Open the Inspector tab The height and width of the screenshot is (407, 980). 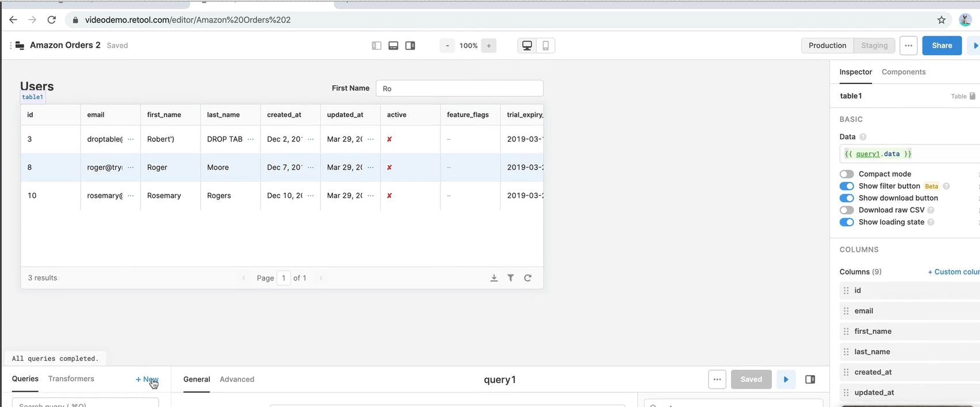[856, 72]
